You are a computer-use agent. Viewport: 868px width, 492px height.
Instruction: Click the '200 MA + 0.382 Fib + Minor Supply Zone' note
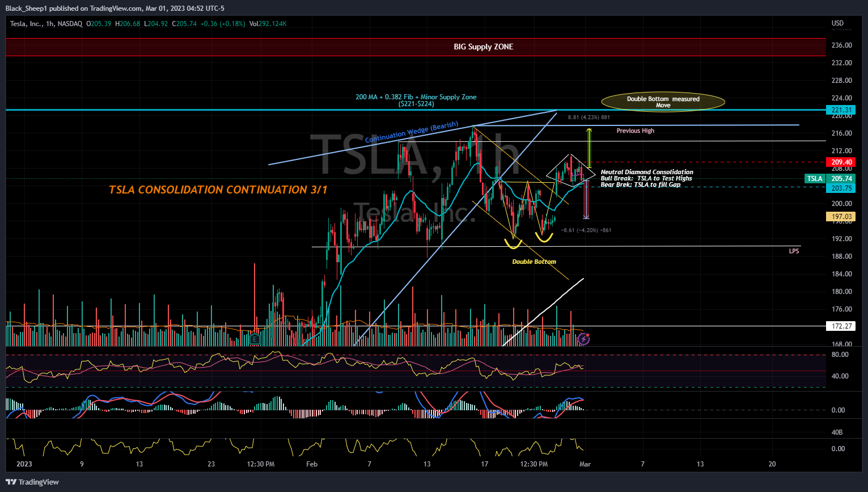click(x=416, y=100)
